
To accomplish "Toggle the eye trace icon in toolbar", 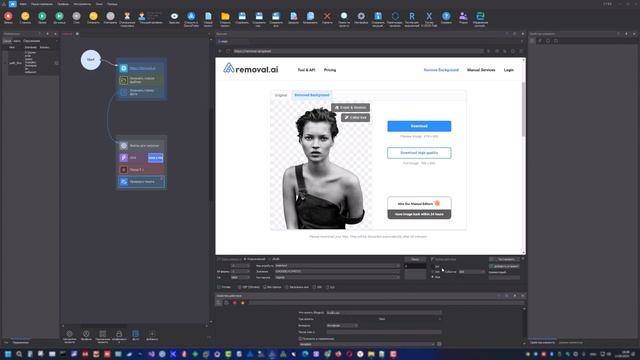I will click(174, 16).
